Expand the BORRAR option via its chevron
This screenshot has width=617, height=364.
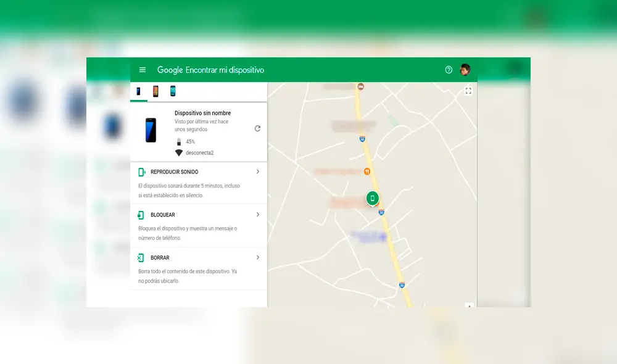[259, 257]
